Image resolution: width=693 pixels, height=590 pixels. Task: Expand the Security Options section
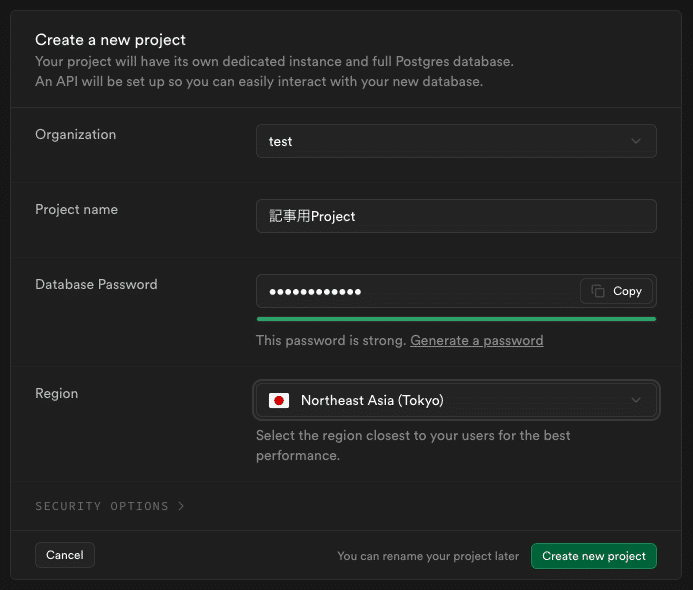coord(102,506)
